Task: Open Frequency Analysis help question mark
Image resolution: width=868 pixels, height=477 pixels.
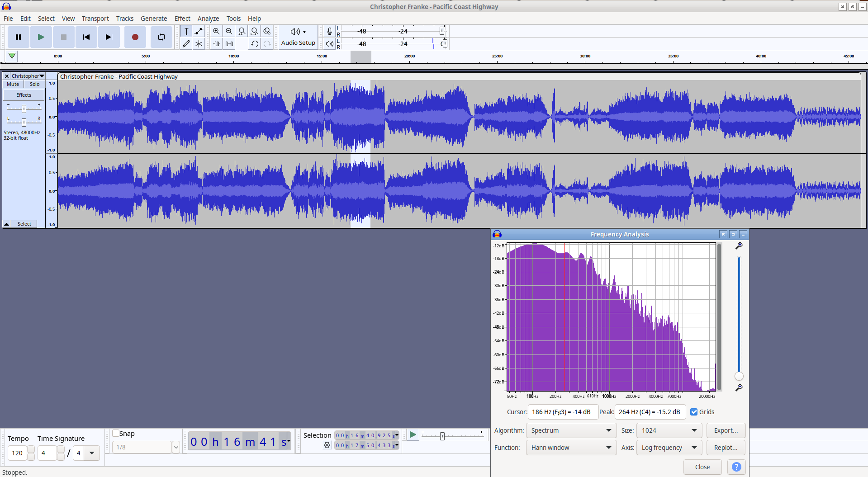Action: pyautogui.click(x=736, y=467)
